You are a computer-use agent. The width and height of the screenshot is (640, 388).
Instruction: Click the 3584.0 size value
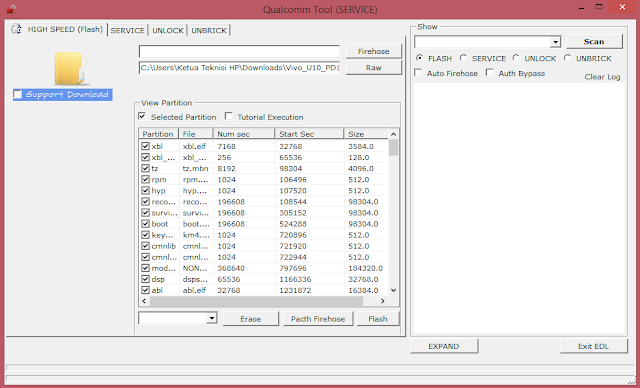click(x=361, y=146)
